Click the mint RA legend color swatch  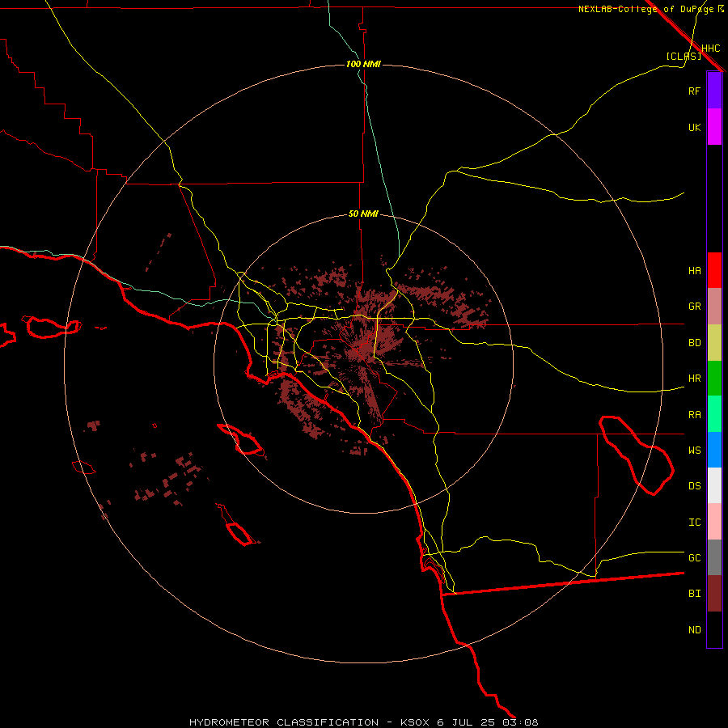pos(714,414)
